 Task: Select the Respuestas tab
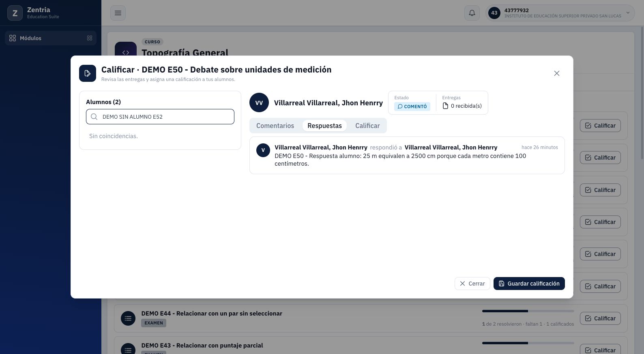tap(324, 126)
